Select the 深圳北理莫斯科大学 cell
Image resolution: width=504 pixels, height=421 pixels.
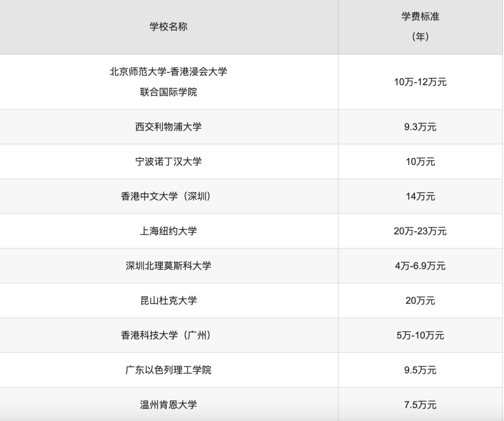coord(168,266)
